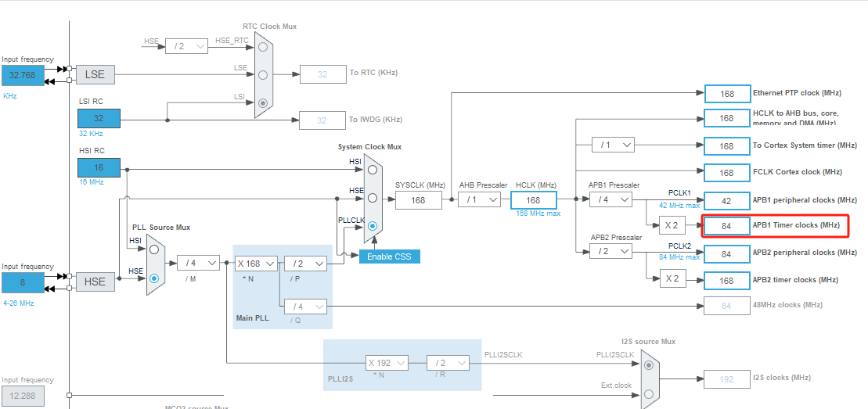Select LSI radio in RTC Clock Mux

[263, 103]
